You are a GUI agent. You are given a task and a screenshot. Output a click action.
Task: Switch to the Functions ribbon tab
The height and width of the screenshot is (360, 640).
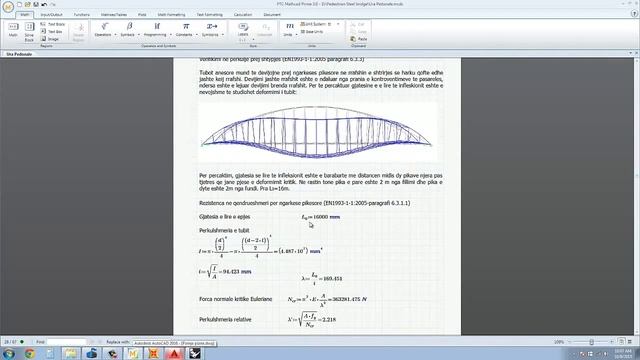coord(82,15)
